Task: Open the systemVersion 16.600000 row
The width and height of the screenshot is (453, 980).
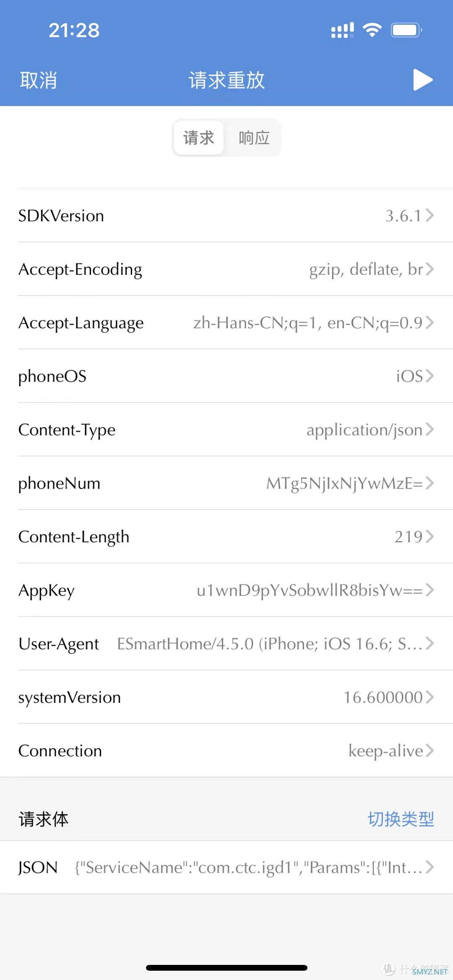Action: click(x=226, y=697)
